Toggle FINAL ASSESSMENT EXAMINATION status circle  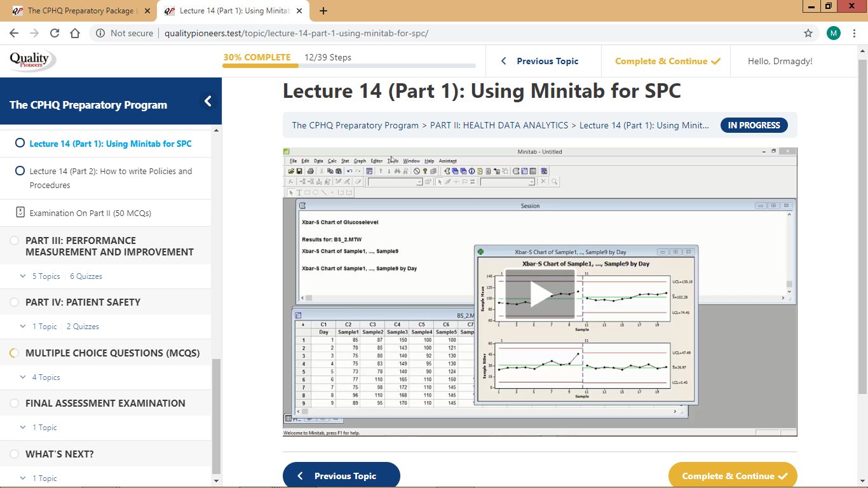[x=14, y=403]
